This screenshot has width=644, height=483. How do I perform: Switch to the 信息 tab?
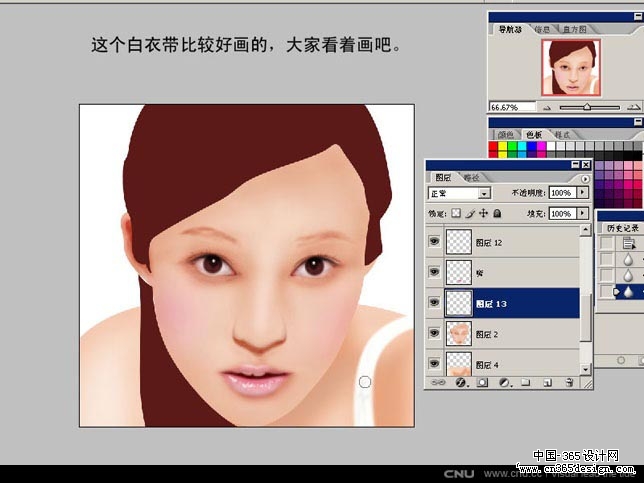[542, 30]
